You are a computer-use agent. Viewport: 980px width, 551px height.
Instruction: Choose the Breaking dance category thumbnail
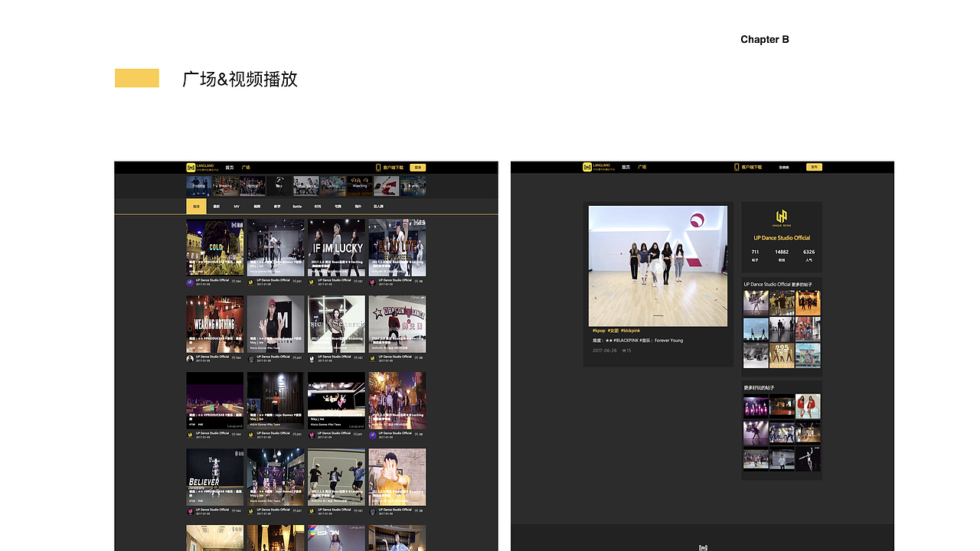click(226, 185)
